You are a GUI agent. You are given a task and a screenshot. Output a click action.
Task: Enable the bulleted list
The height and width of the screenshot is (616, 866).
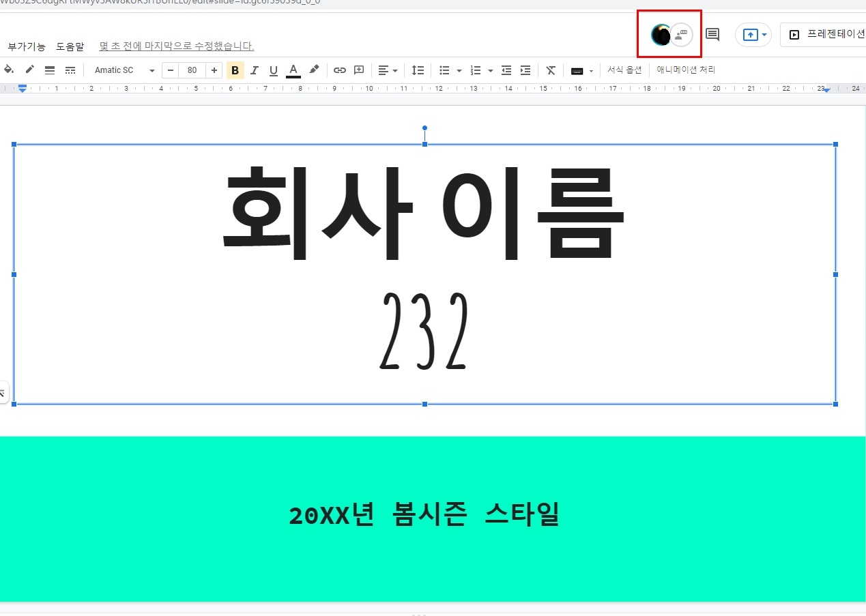point(444,70)
